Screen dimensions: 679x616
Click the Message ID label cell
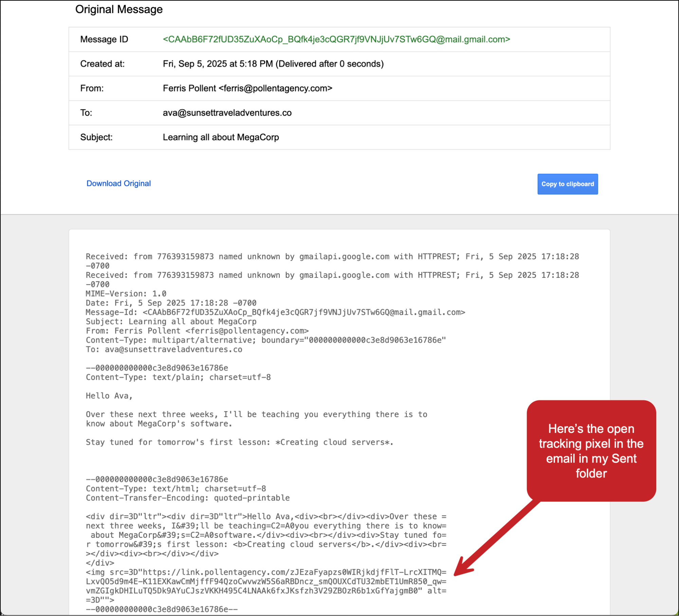click(x=104, y=39)
